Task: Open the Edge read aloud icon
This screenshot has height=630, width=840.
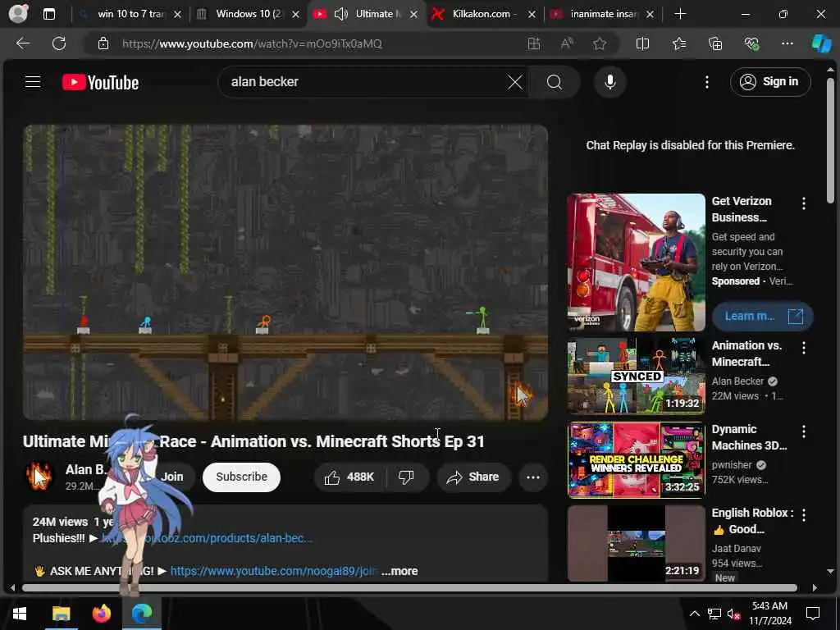Action: tap(567, 43)
